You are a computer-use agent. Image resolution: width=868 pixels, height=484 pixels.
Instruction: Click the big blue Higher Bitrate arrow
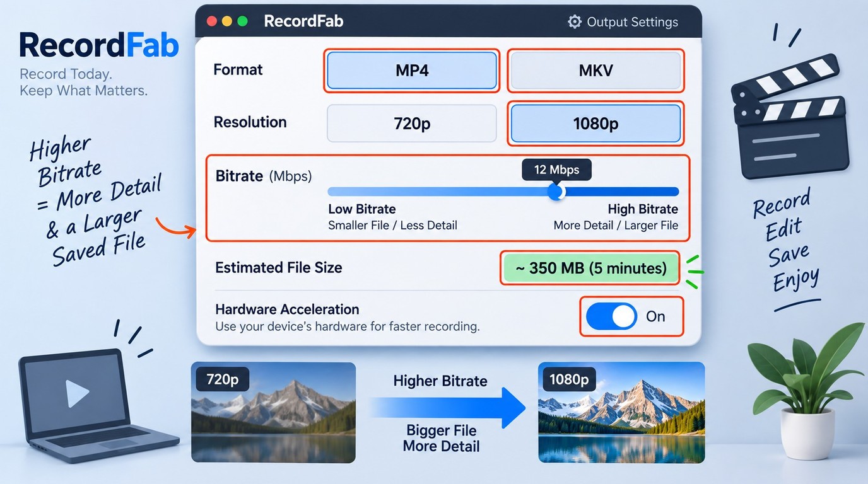coord(448,407)
